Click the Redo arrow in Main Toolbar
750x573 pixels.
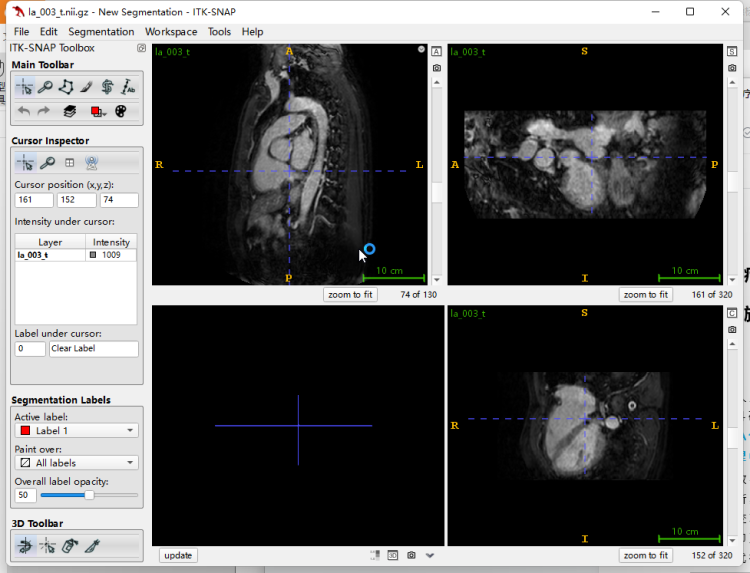(44, 111)
